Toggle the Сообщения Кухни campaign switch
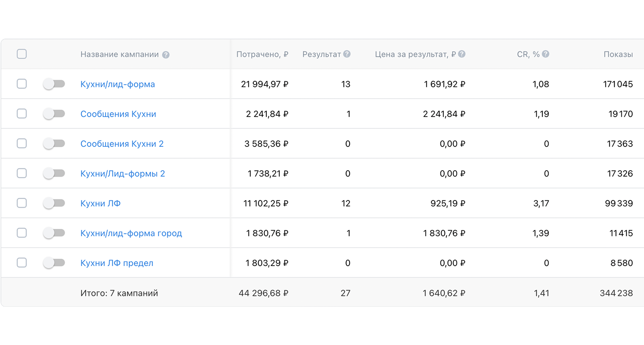The width and height of the screenshot is (644, 345). coord(54,114)
